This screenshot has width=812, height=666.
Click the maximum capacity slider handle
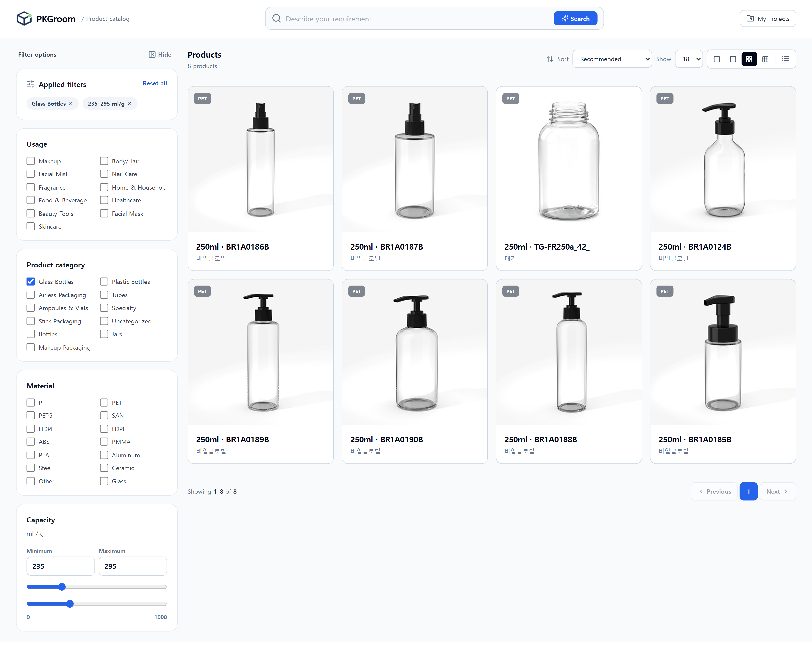[69, 604]
